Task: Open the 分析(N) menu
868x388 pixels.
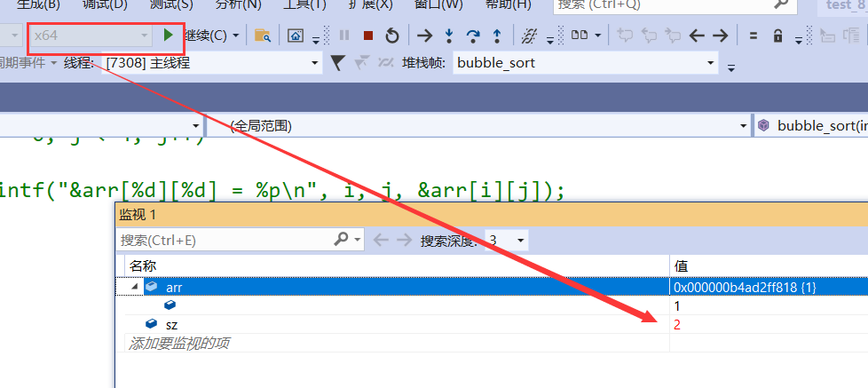Action: pyautogui.click(x=238, y=4)
